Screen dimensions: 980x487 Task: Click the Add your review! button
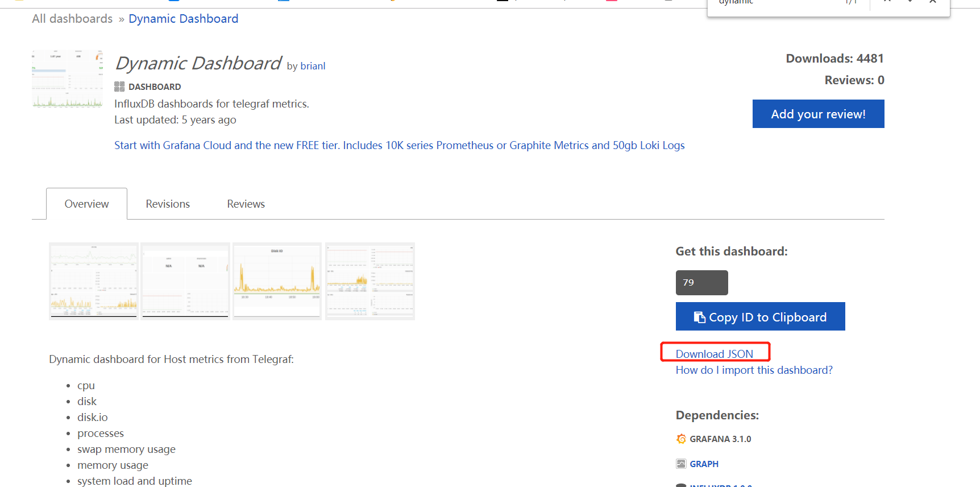tap(818, 114)
